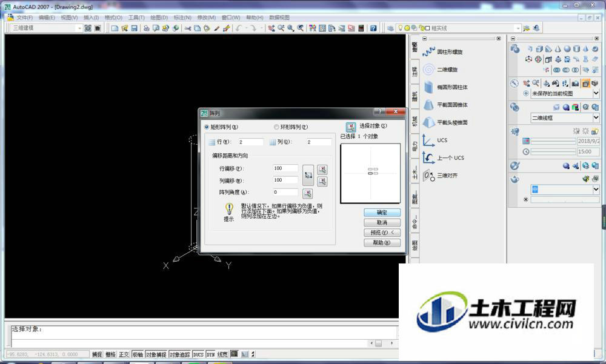Click the layer properties manager icon
The image size is (606, 364).
(390, 28)
